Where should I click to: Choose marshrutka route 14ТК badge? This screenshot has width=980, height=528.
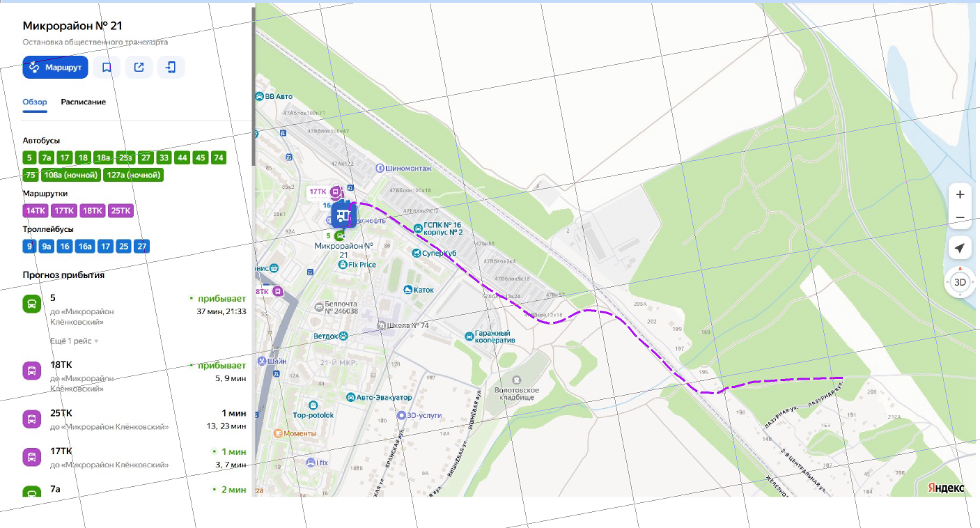[x=36, y=211]
